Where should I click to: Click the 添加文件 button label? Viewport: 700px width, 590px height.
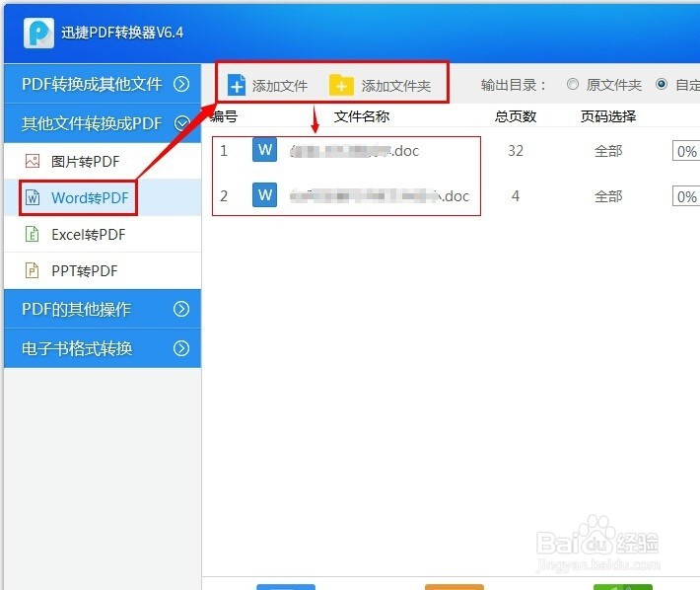[280, 85]
